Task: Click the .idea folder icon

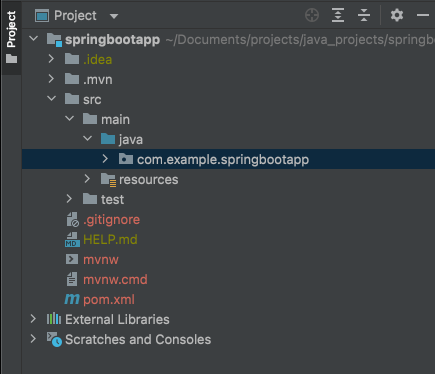Action: (72, 59)
